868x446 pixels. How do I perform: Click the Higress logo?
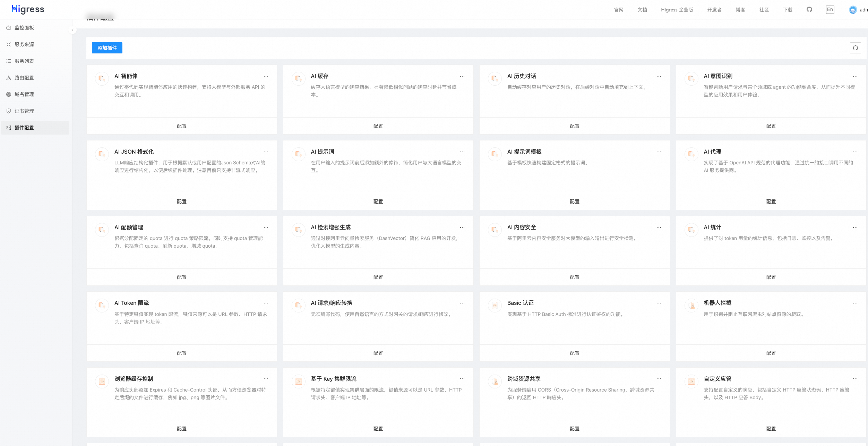coord(28,9)
